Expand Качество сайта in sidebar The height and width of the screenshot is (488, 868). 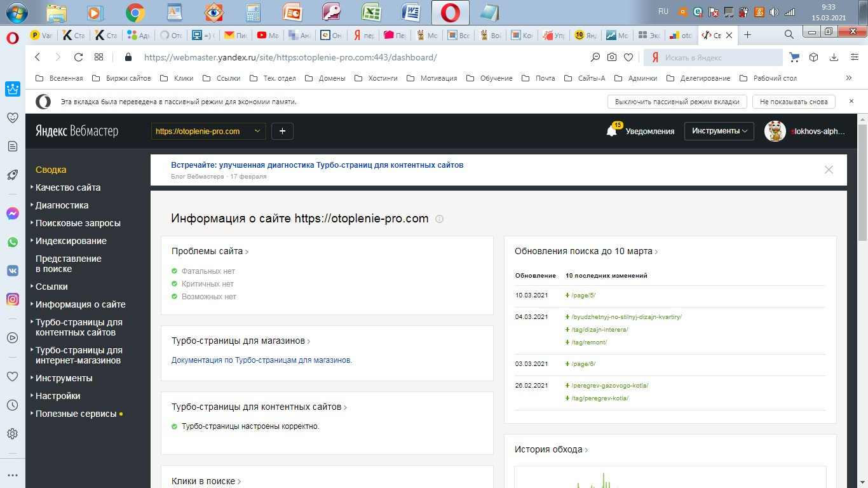pos(68,187)
